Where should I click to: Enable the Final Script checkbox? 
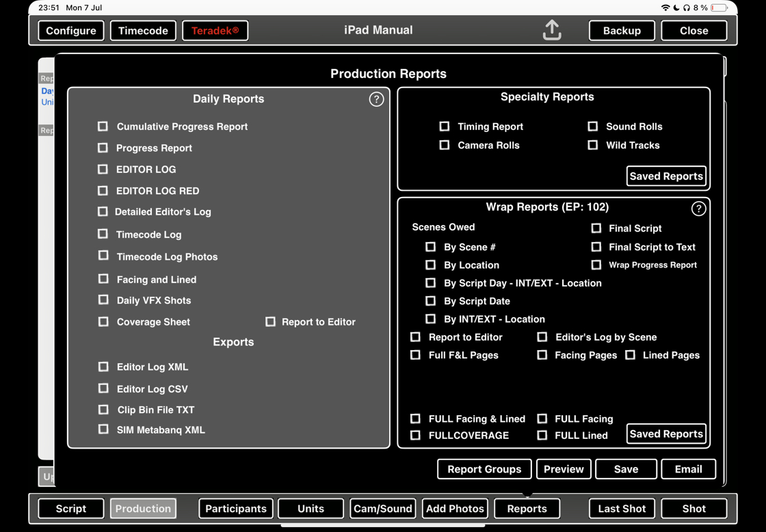[x=596, y=228]
